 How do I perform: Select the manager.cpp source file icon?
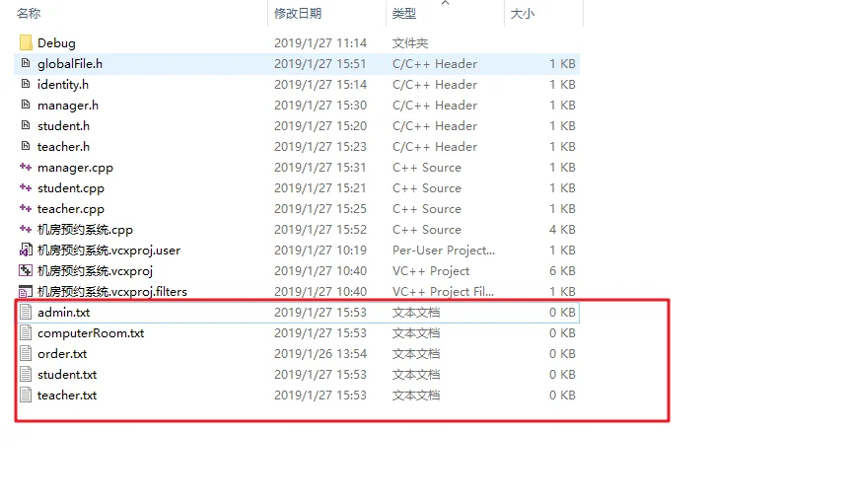(26, 167)
